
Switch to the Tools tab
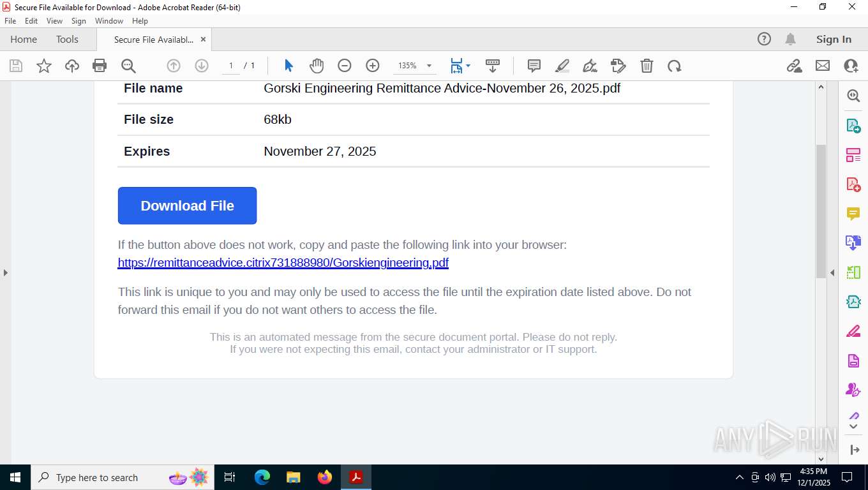(67, 39)
